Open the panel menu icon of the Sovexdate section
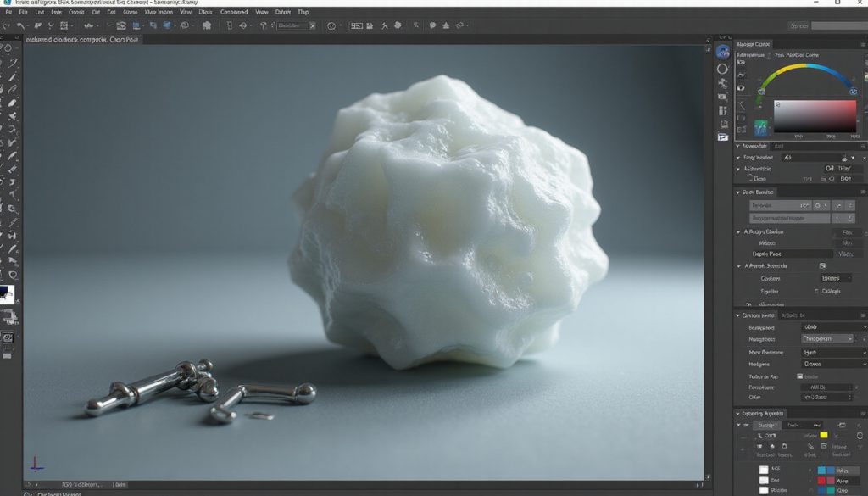The image size is (868, 496). click(863, 146)
